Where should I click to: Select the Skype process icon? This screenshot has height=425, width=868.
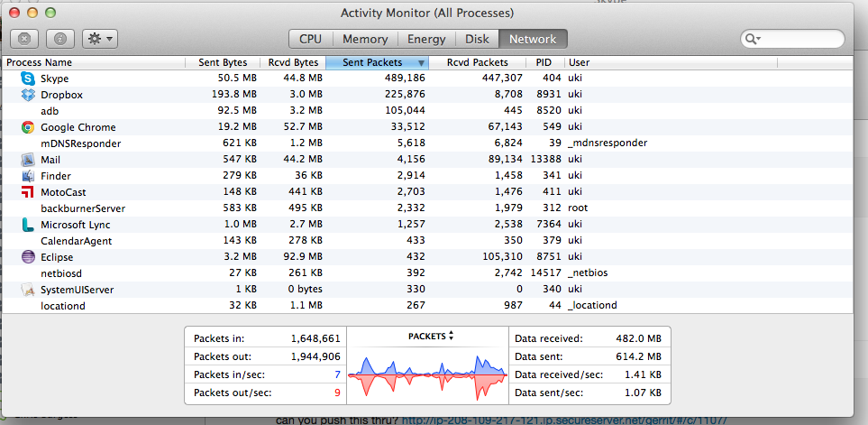(x=28, y=79)
